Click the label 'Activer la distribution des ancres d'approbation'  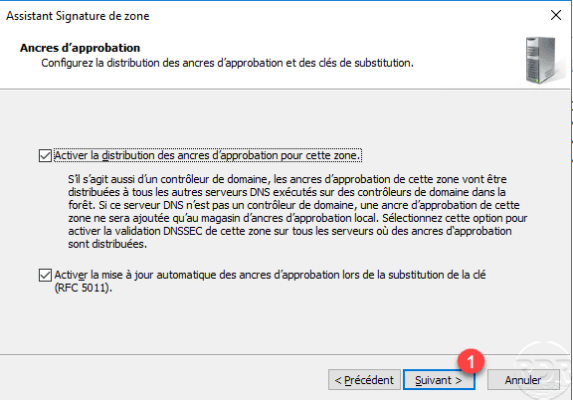click(x=208, y=155)
